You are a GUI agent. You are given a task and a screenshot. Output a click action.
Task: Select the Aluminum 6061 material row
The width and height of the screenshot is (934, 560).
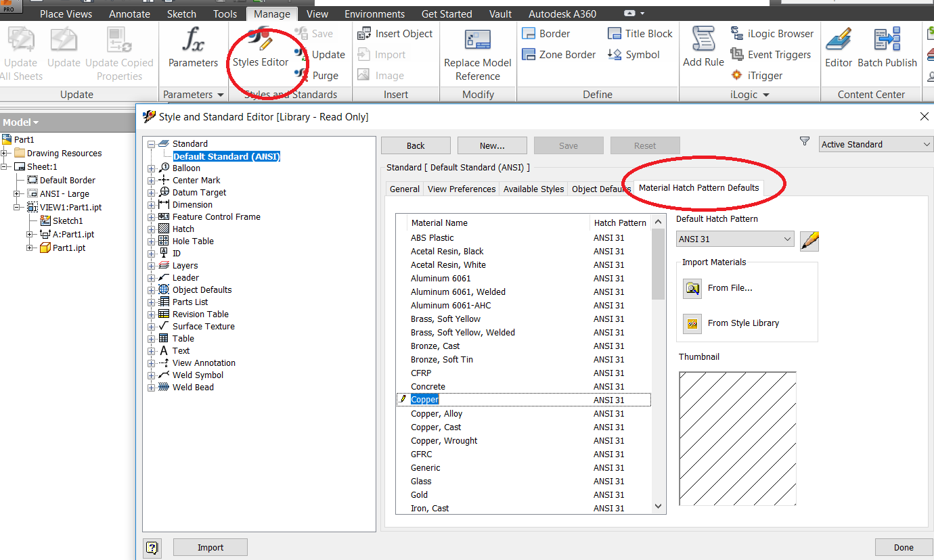pos(524,278)
